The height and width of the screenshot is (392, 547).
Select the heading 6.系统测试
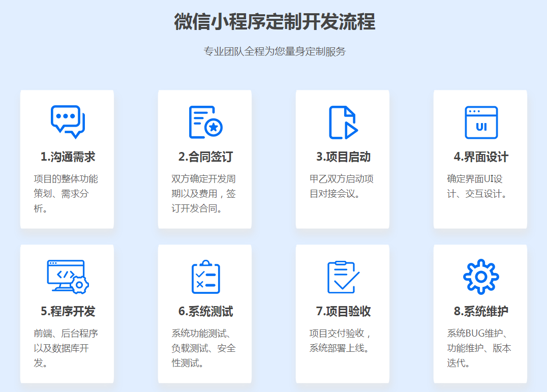tap(205, 312)
